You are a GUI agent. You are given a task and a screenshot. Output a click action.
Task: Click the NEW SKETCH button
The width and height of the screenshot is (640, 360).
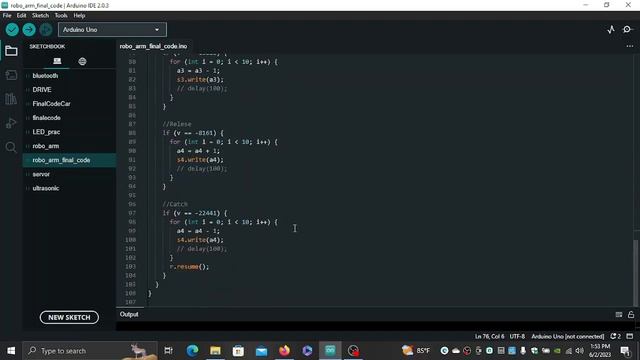[69, 317]
